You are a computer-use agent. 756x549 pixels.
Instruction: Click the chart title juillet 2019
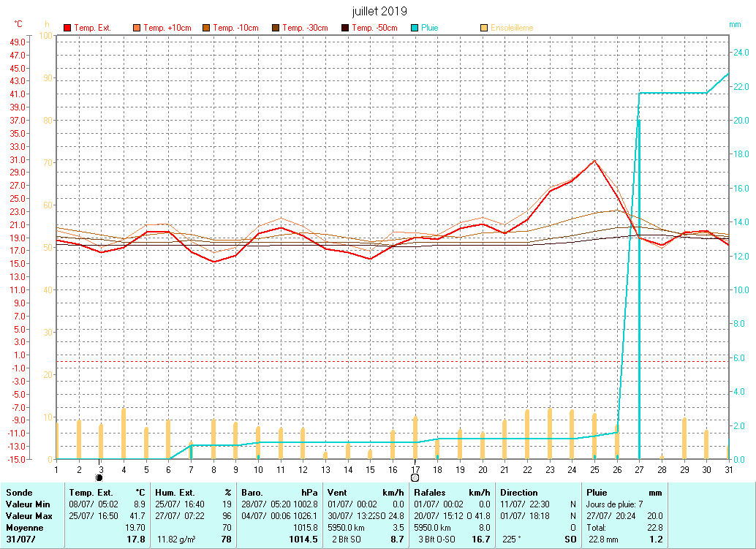pos(378,11)
